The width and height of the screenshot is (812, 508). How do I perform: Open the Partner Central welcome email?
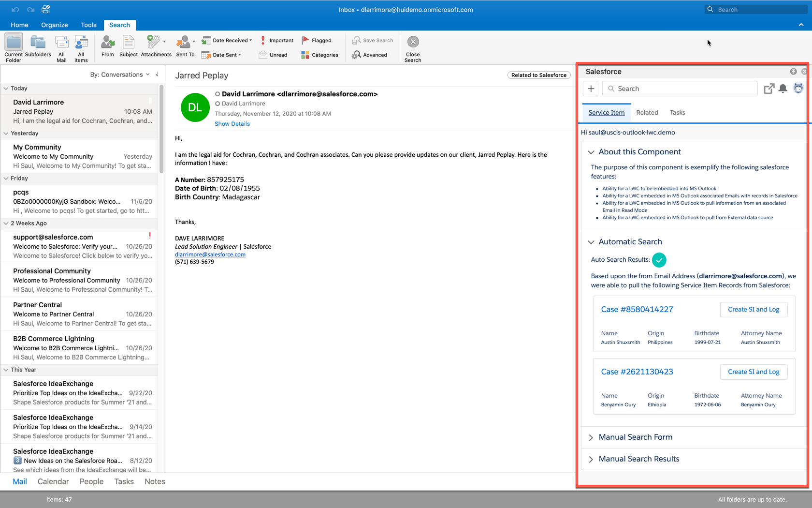[80, 314]
